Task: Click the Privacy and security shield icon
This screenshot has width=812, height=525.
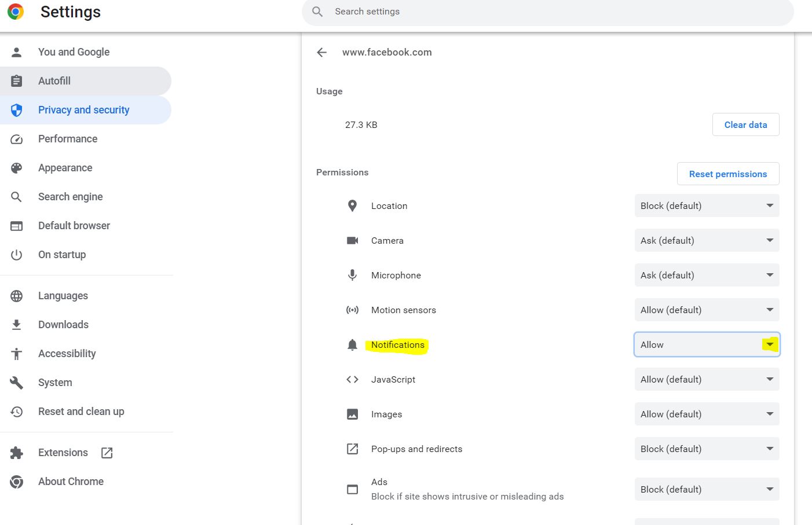Action: coord(17,110)
